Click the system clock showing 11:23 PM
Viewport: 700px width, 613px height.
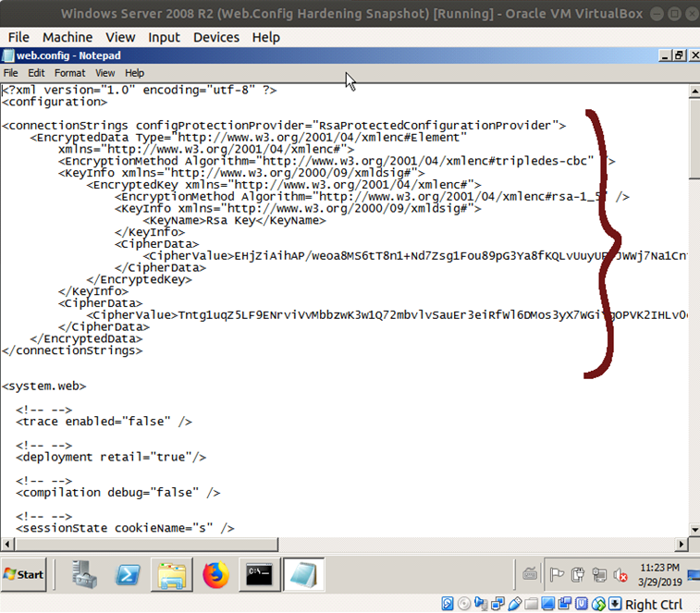pyautogui.click(x=658, y=573)
